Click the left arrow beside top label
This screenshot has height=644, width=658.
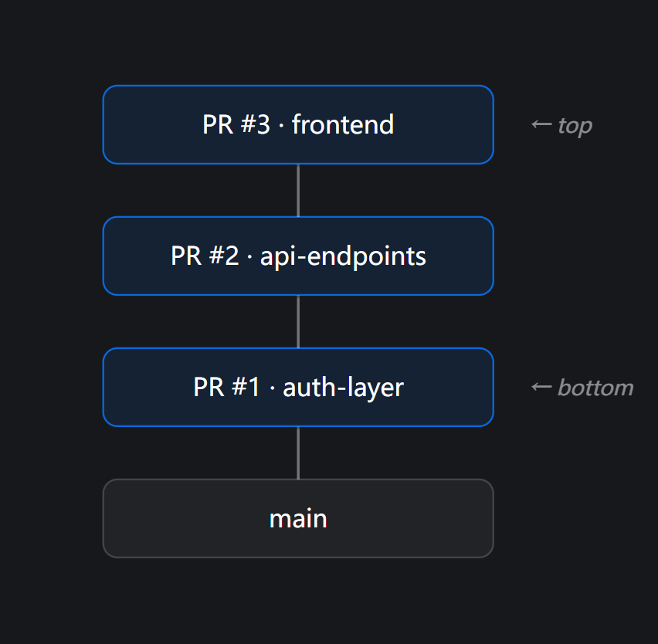pyautogui.click(x=541, y=124)
